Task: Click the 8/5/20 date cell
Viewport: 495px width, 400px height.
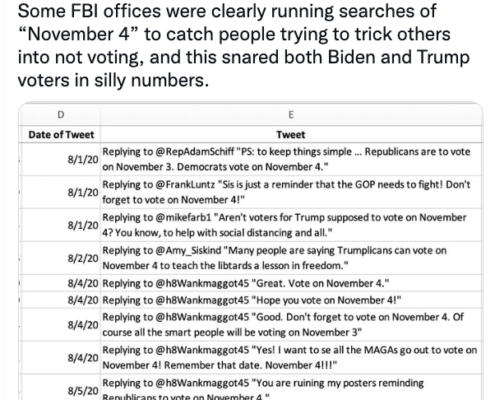Action: [60, 387]
